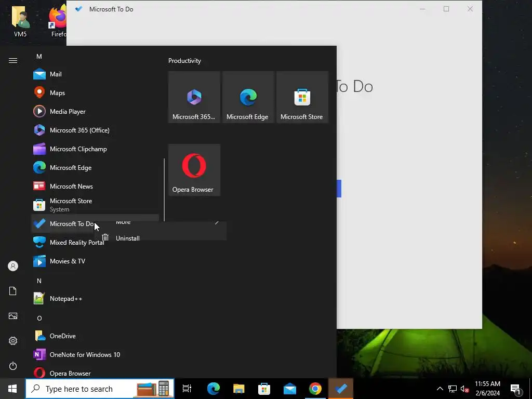The width and height of the screenshot is (532, 399).
Task: Open Notepad++ from Start menu
Action: 95,299
